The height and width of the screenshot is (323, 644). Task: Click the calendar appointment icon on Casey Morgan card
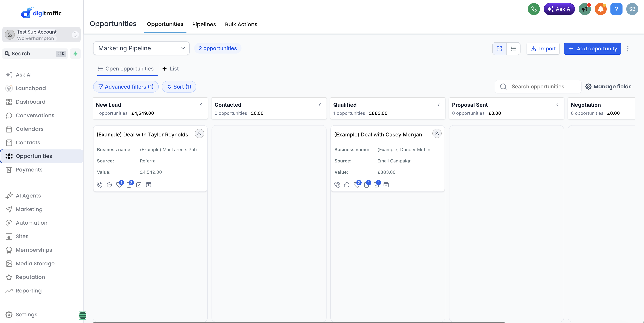(x=386, y=185)
